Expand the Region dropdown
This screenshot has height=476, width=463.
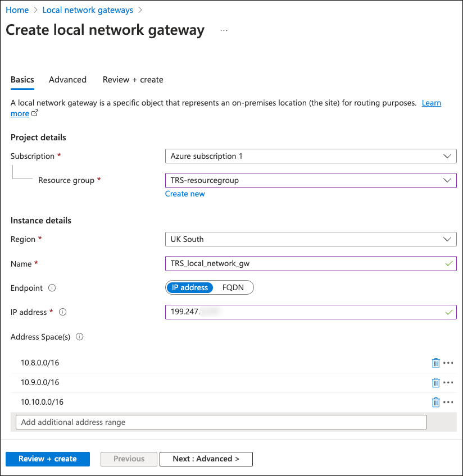(x=311, y=239)
